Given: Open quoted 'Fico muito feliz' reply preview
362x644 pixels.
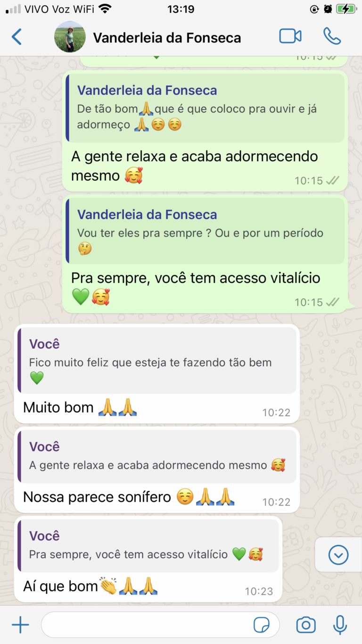Looking at the screenshot, I should pyautogui.click(x=157, y=360).
